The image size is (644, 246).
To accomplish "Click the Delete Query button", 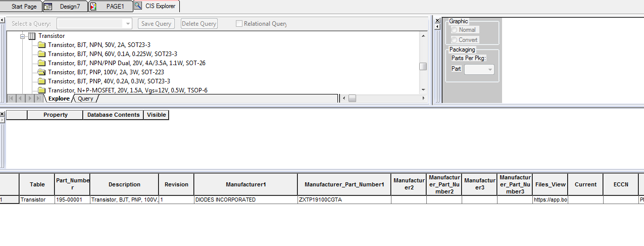I will 199,24.
